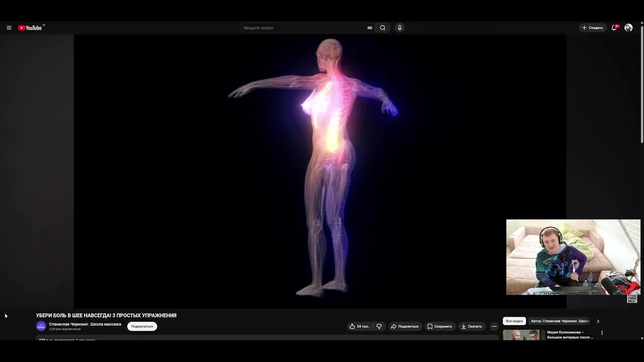Show next filter chips with arrow
Screen dimensions: 644x362
click(x=598, y=321)
